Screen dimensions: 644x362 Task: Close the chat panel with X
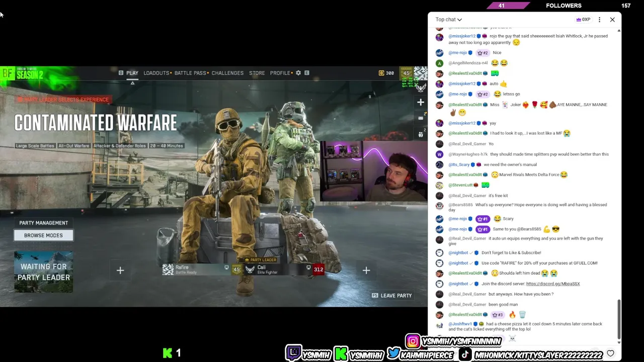point(612,20)
